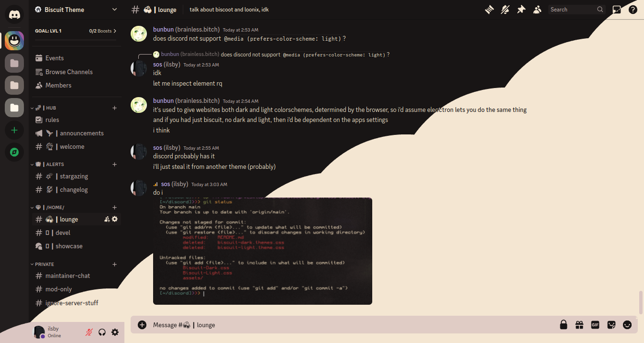Create channel in ALERTS category

pos(114,165)
